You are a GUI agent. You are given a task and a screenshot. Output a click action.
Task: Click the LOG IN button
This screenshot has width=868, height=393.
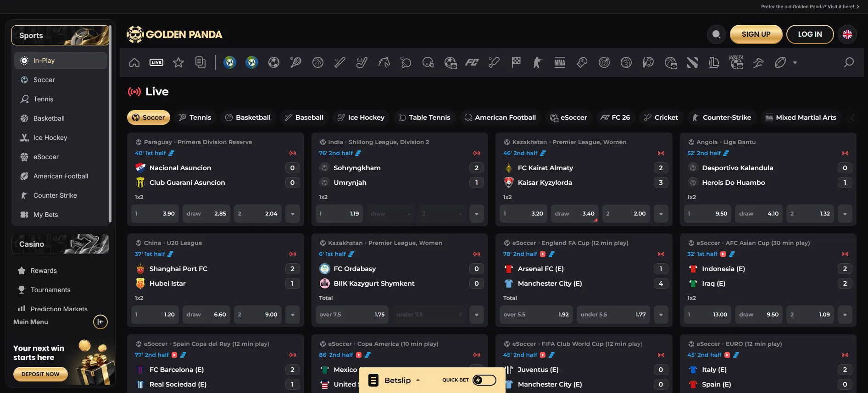click(810, 34)
